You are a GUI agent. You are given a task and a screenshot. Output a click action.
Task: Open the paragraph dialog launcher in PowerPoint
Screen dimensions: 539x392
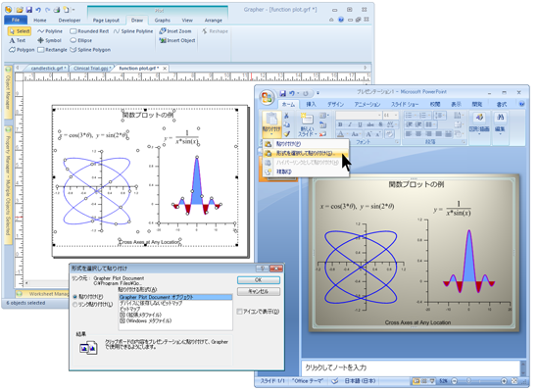[x=464, y=142]
